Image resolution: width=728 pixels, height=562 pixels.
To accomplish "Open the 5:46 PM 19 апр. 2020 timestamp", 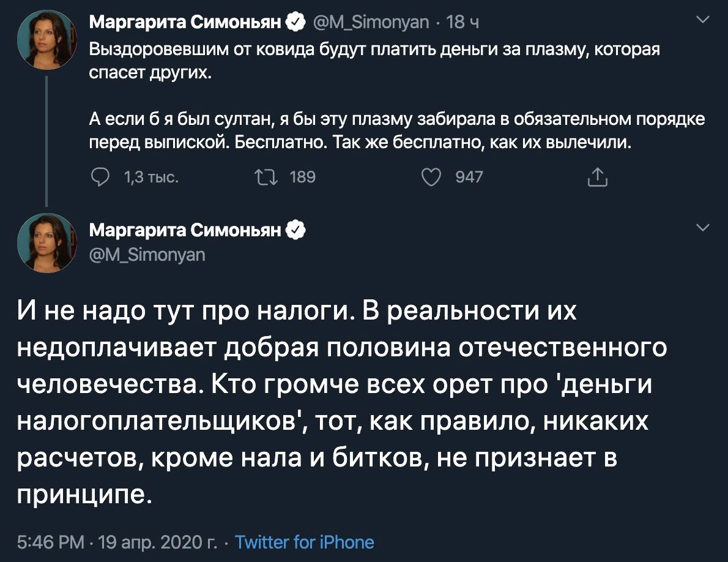I will click(117, 542).
